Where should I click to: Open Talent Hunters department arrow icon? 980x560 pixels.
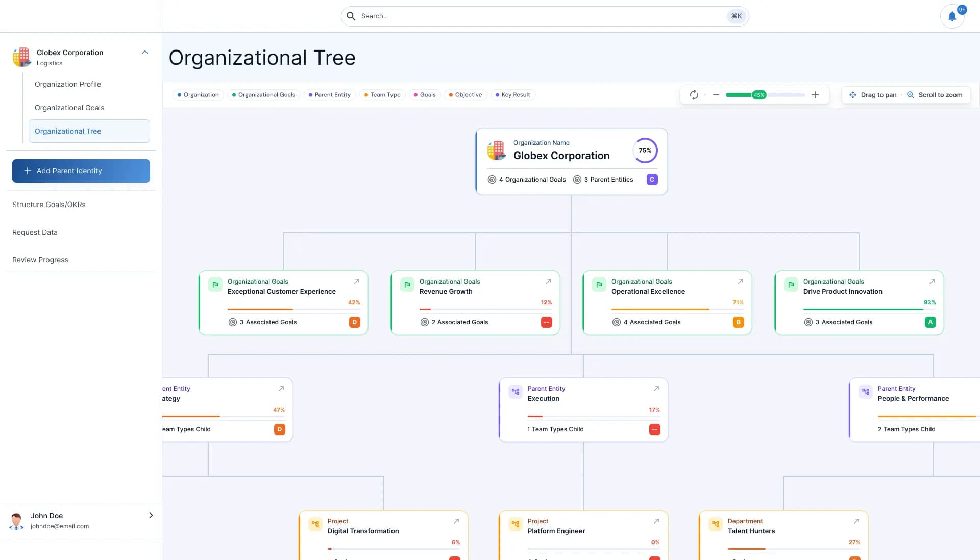pyautogui.click(x=856, y=521)
